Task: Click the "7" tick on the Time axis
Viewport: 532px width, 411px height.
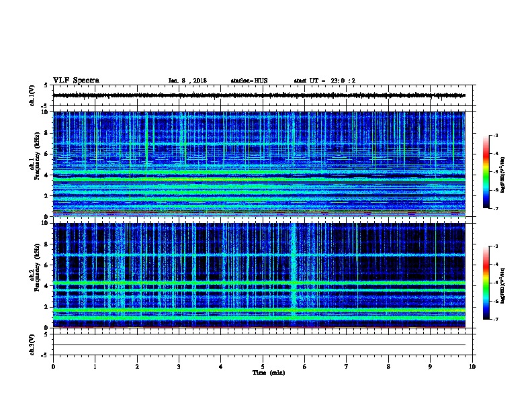Action: click(347, 367)
